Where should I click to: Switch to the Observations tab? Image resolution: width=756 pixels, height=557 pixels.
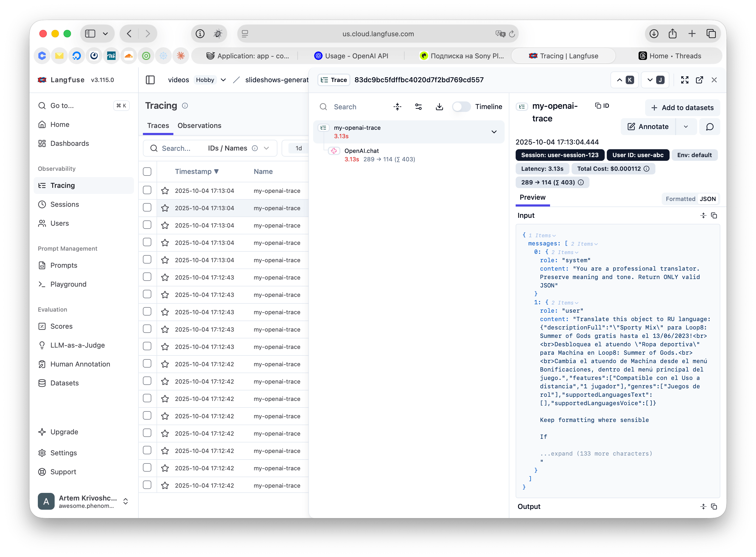point(199,125)
